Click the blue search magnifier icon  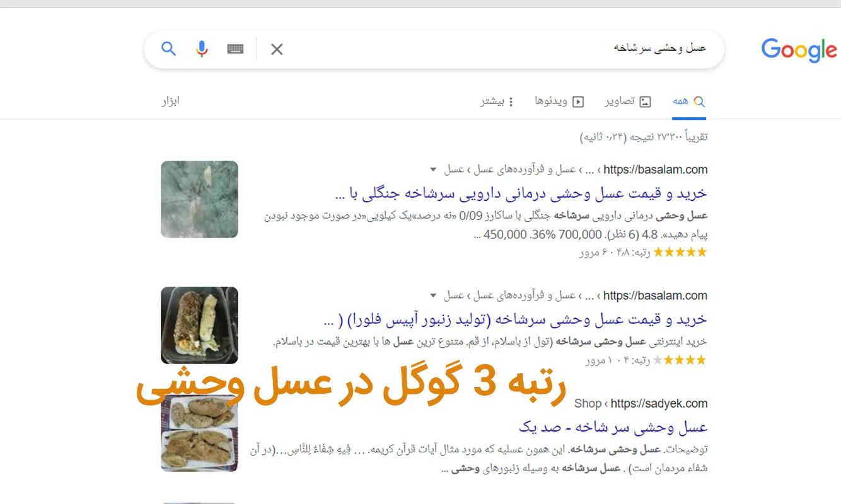click(168, 49)
